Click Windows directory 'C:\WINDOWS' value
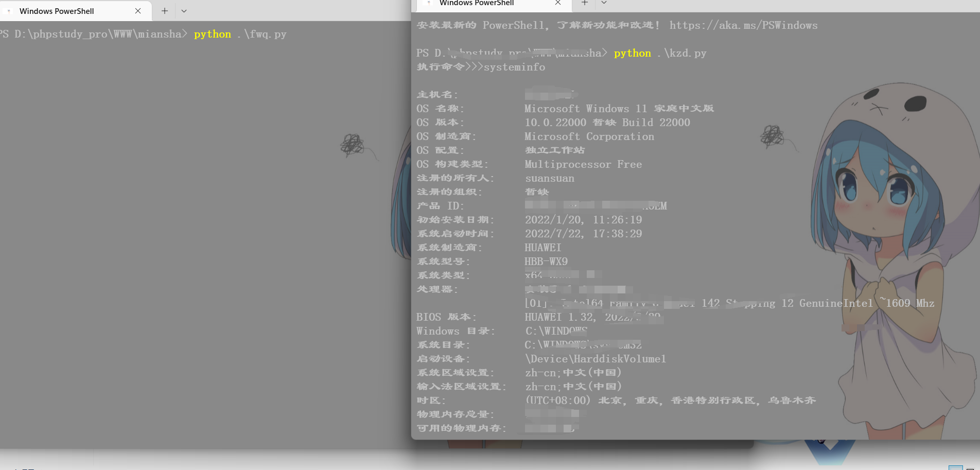Image resolution: width=980 pixels, height=470 pixels. tap(556, 331)
